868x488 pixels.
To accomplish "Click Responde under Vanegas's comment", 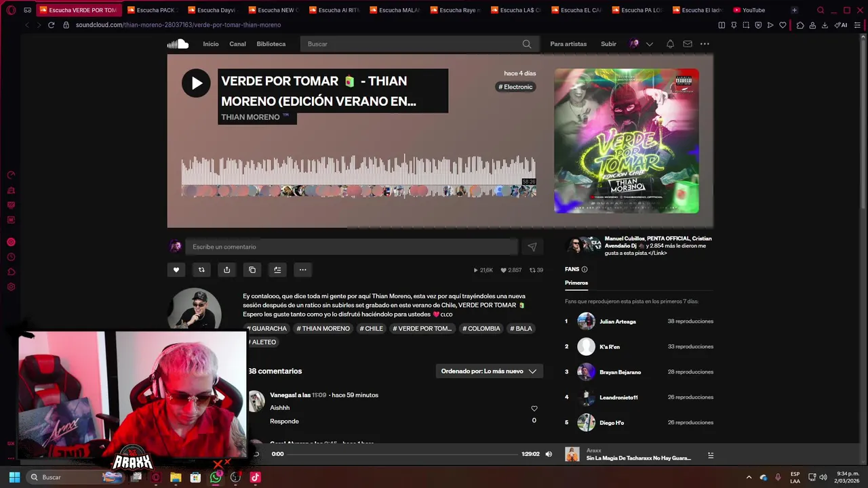I will click(284, 422).
